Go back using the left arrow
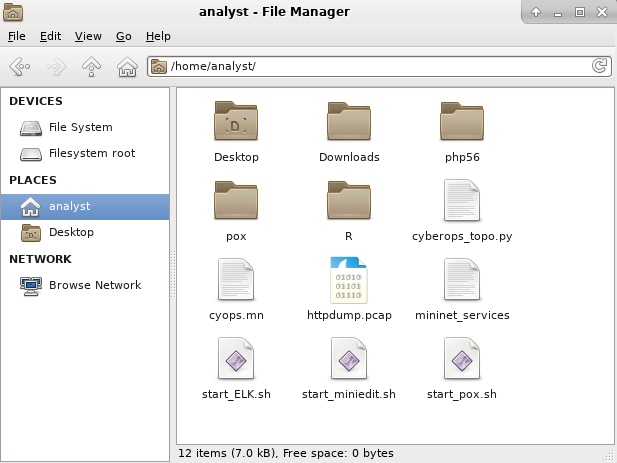 (x=20, y=66)
